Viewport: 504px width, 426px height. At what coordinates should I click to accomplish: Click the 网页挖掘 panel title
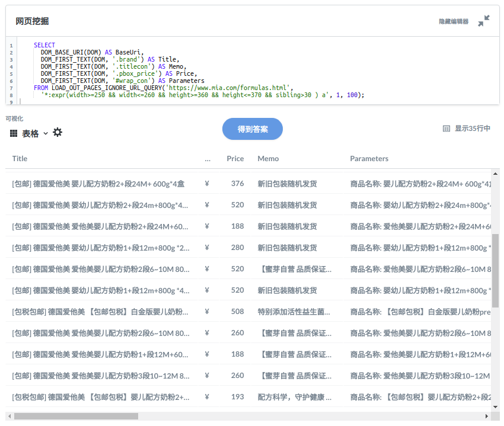pos(32,21)
